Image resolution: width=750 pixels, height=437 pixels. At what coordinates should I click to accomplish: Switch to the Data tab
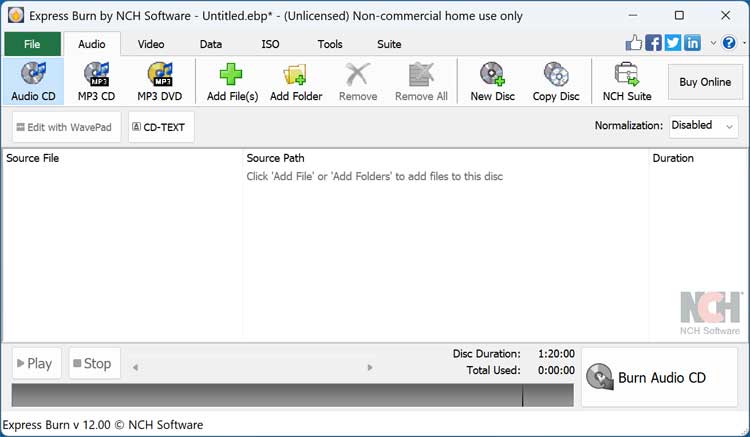[210, 44]
